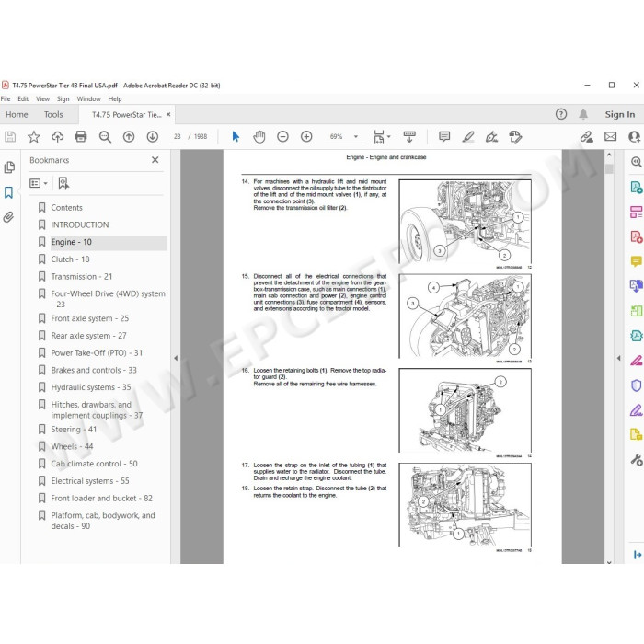Jump to Transmission - 21 bookmark

tap(81, 277)
